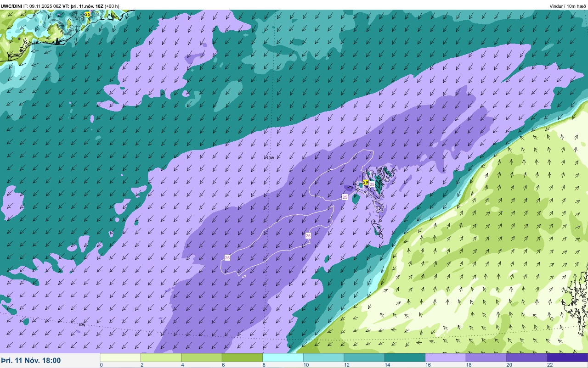
Task: Select the 10–12 turquoise legend swatch
Action: (323, 357)
